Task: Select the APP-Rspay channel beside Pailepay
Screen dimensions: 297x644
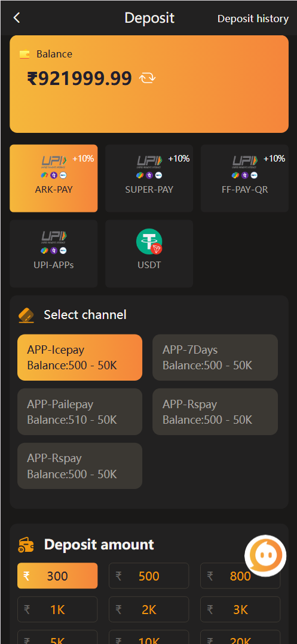Action: [x=215, y=412]
